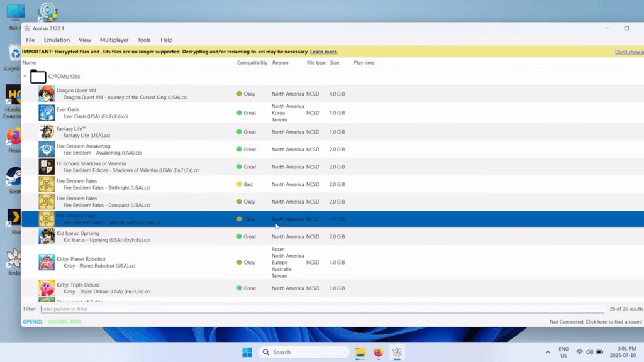
Task: Select Fantasy Life game icon
Action: tap(47, 132)
